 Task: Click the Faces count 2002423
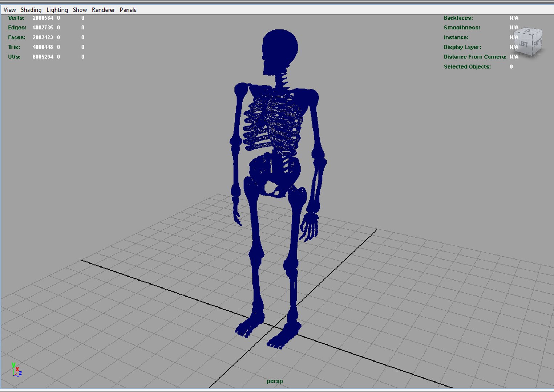(43, 37)
